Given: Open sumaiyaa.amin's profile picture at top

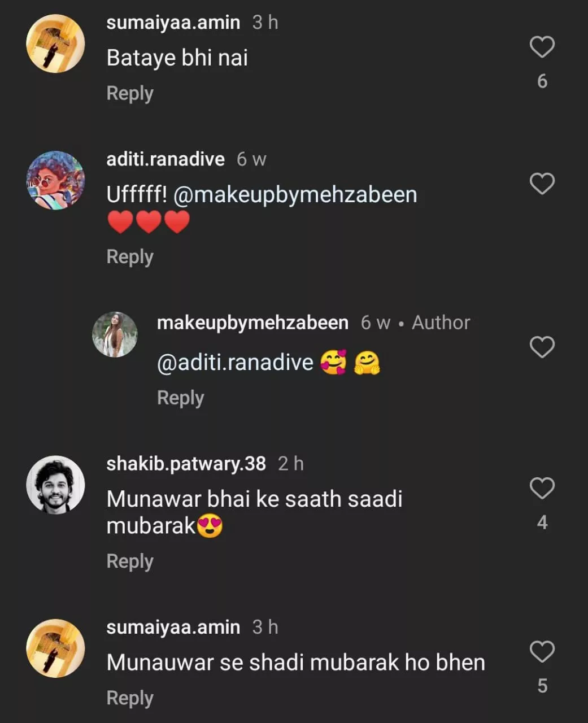Looking at the screenshot, I should click(55, 44).
